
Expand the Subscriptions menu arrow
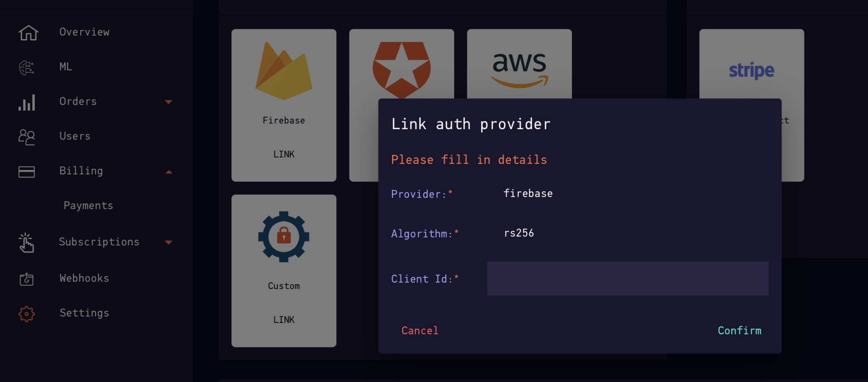169,242
